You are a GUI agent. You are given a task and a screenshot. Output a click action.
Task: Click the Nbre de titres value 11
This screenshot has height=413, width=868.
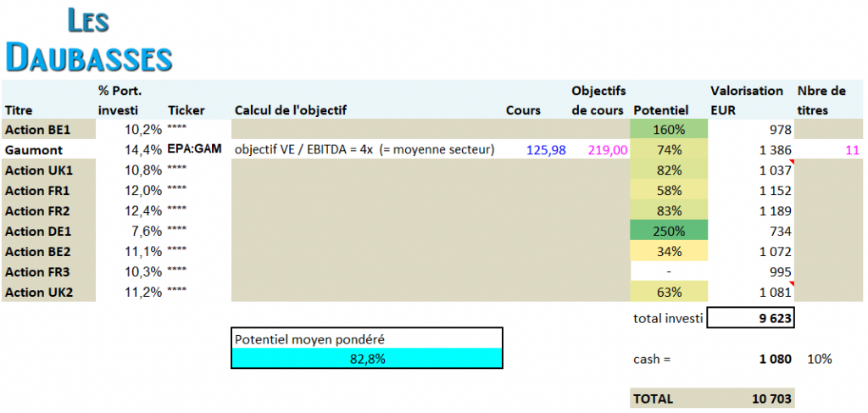[852, 150]
